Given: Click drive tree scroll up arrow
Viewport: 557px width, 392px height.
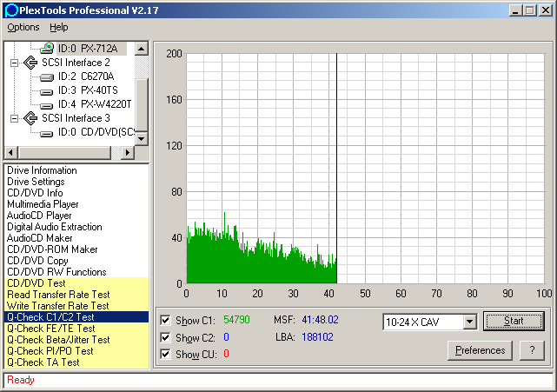Looking at the screenshot, I should point(142,49).
